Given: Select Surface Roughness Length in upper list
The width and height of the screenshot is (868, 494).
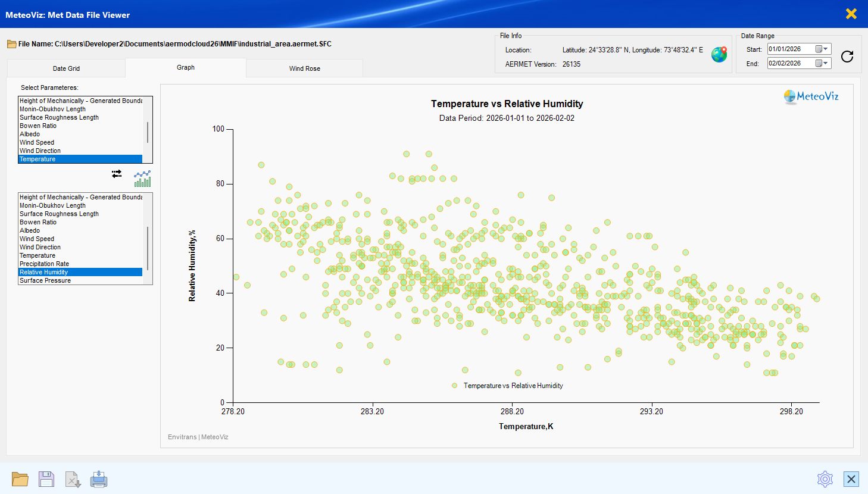Looking at the screenshot, I should coord(80,117).
